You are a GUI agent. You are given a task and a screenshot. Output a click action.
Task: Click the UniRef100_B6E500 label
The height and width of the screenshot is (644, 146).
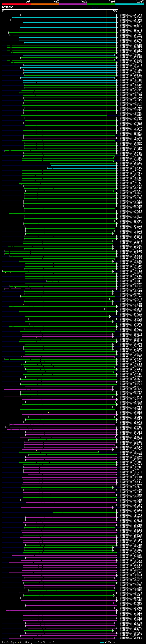[x=131, y=42]
